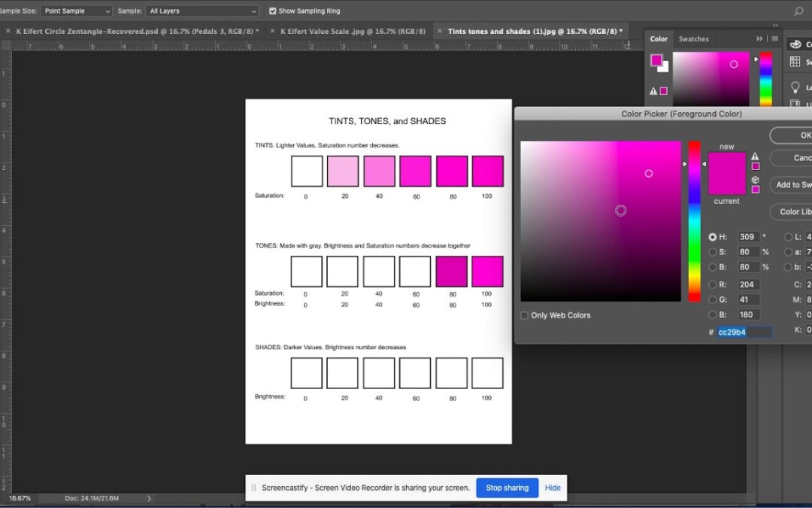Click the hue slider in Color Picker dialog
The image size is (812, 508).
[x=694, y=221]
